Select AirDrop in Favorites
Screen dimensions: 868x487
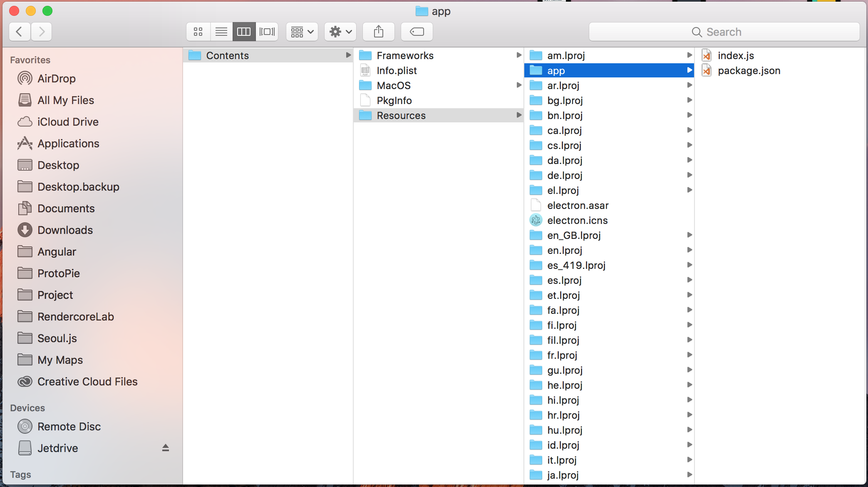[x=56, y=79]
